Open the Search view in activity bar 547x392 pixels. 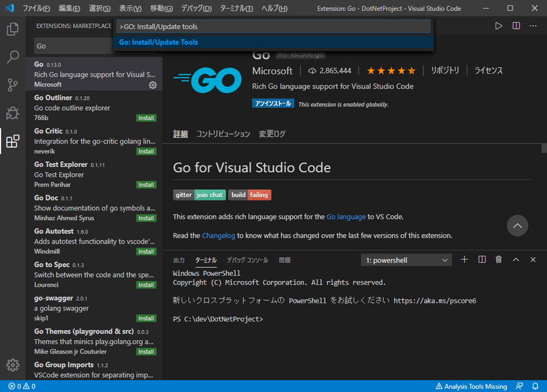click(13, 57)
